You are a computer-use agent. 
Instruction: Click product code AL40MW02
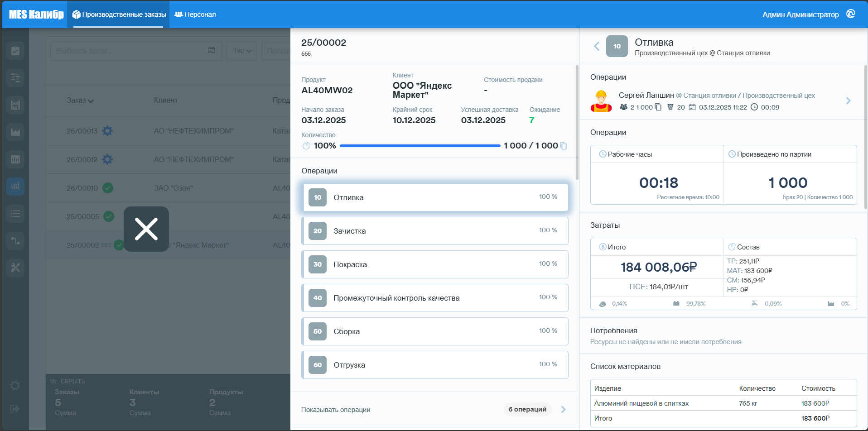click(x=327, y=90)
